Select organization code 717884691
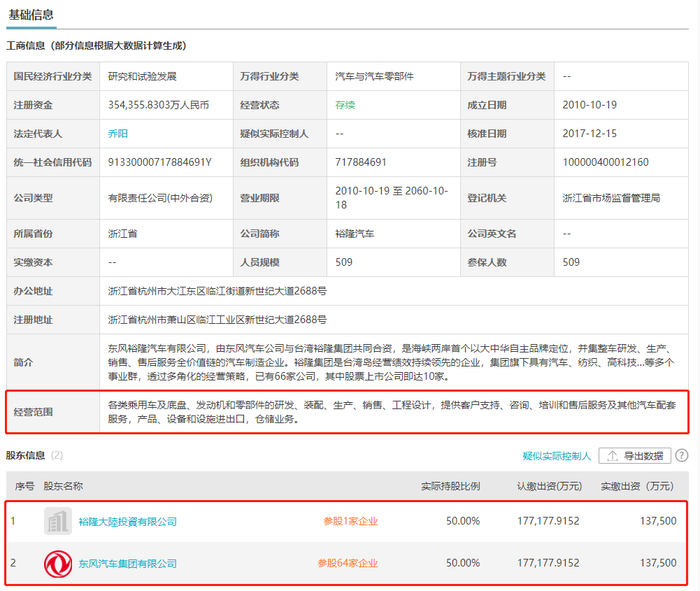The width and height of the screenshot is (700, 591). tap(361, 162)
